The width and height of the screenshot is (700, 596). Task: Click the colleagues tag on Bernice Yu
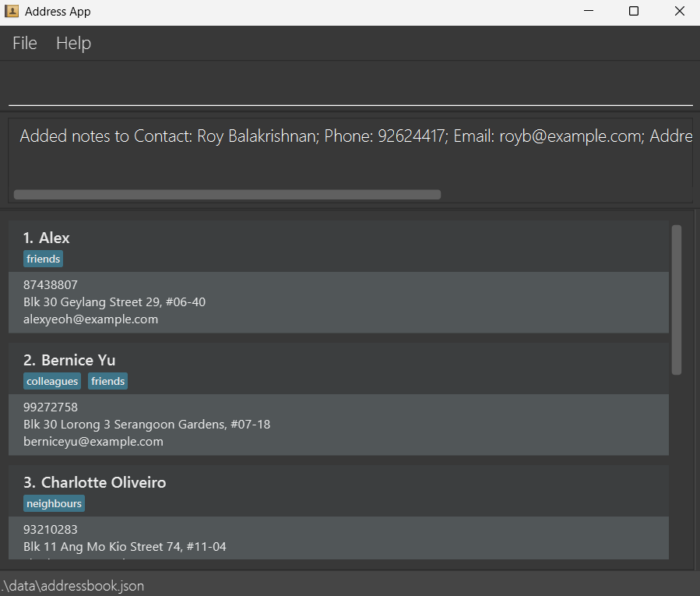pyautogui.click(x=52, y=381)
